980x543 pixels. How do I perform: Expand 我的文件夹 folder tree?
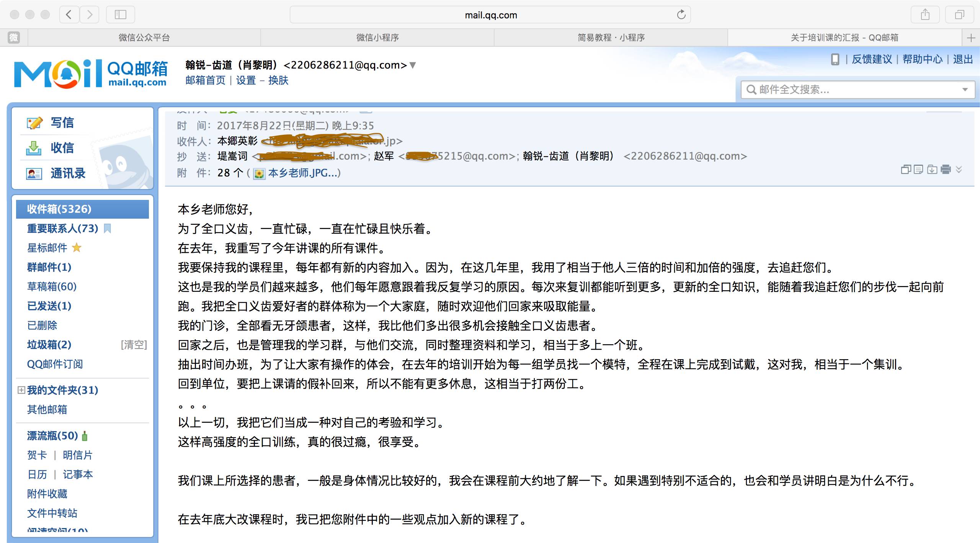tap(21, 390)
